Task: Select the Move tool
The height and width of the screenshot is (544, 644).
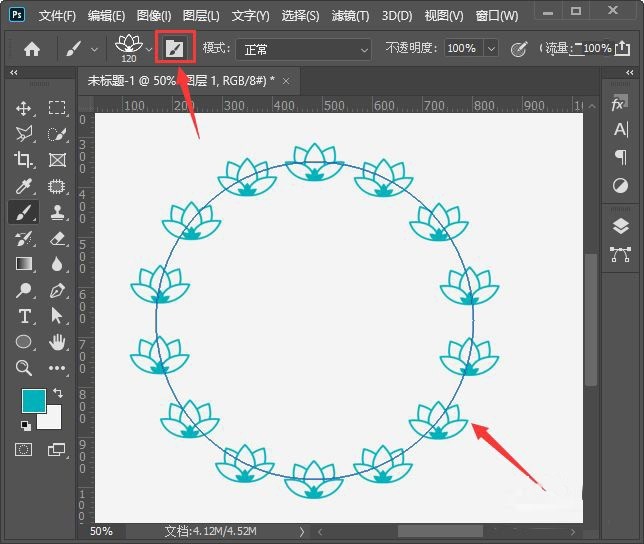Action: [x=24, y=108]
